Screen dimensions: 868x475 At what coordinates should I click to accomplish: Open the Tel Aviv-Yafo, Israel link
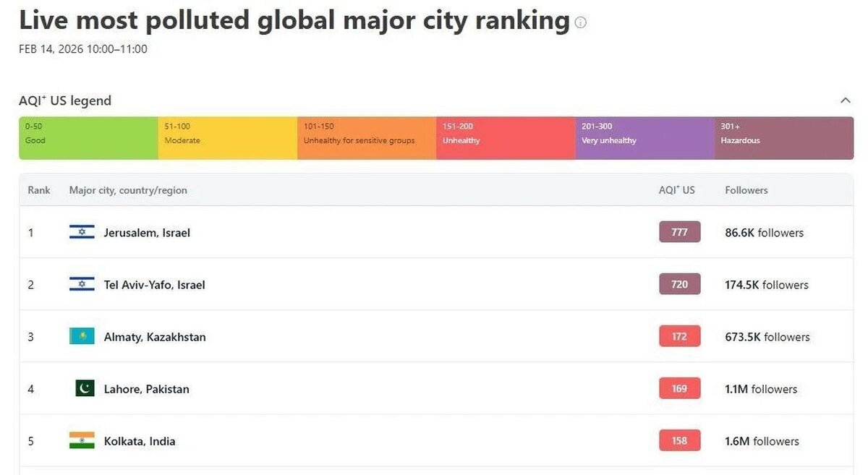tap(154, 285)
